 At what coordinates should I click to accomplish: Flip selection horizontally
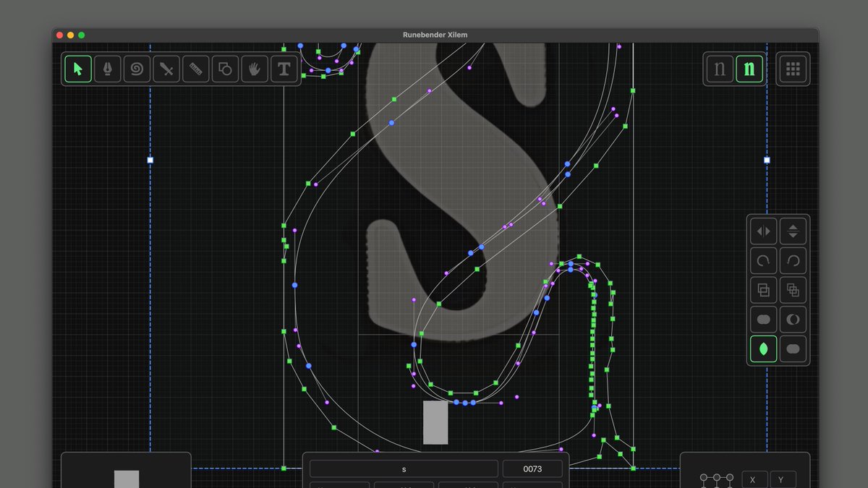(x=763, y=231)
